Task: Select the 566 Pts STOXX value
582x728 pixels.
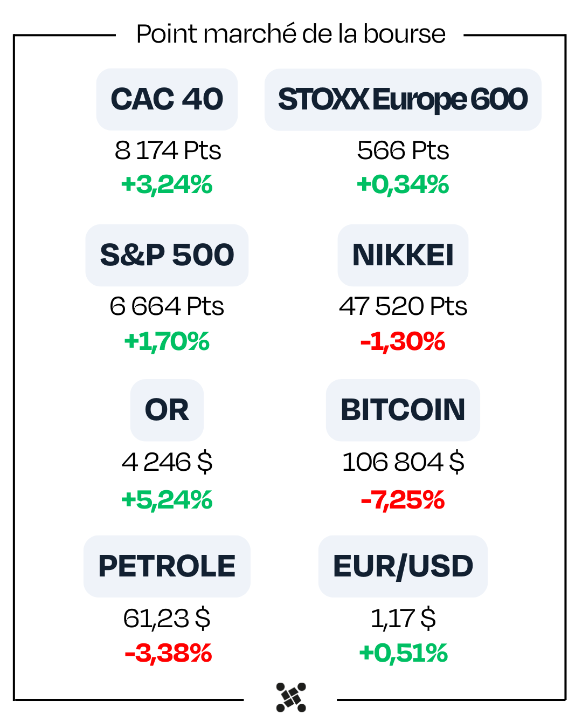Action: point(403,150)
